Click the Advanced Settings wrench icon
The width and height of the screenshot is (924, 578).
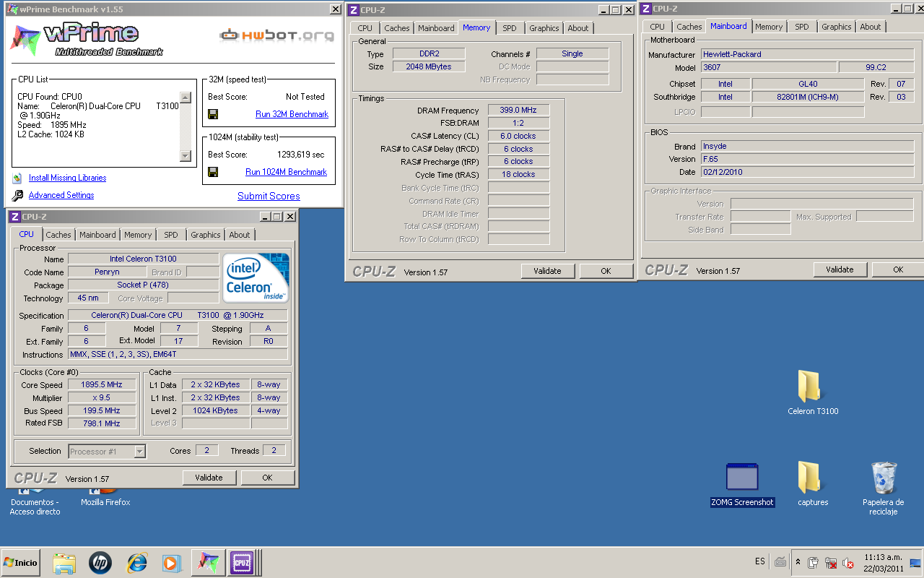tap(17, 195)
